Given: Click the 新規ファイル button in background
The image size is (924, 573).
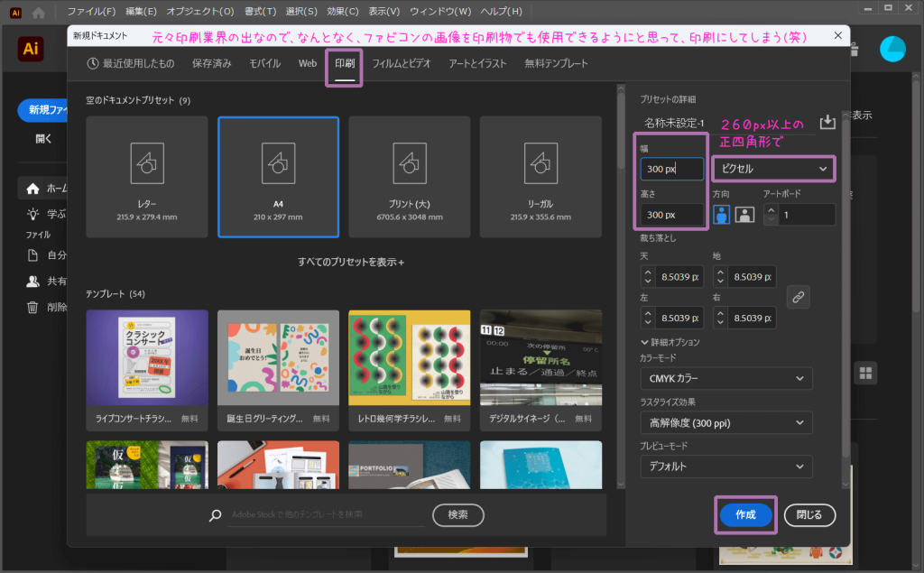Looking at the screenshot, I should 43,110.
